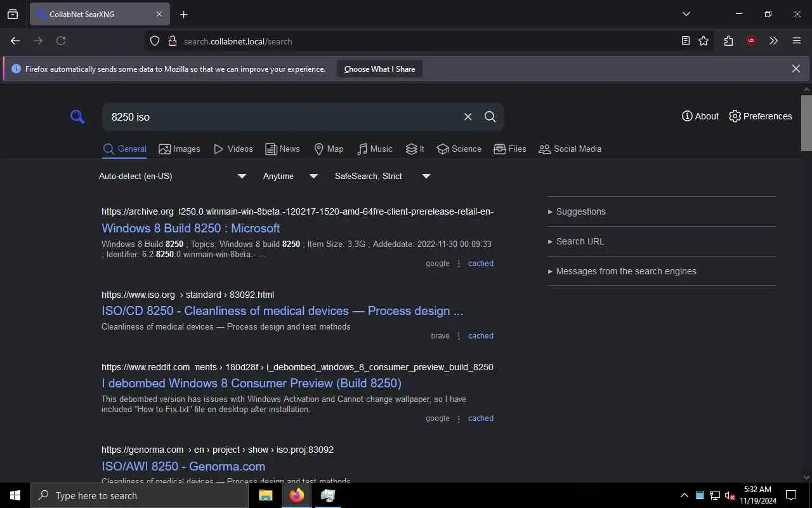The width and height of the screenshot is (812, 508).
Task: Show more tools chevron in toolbar
Action: pyautogui.click(x=773, y=41)
